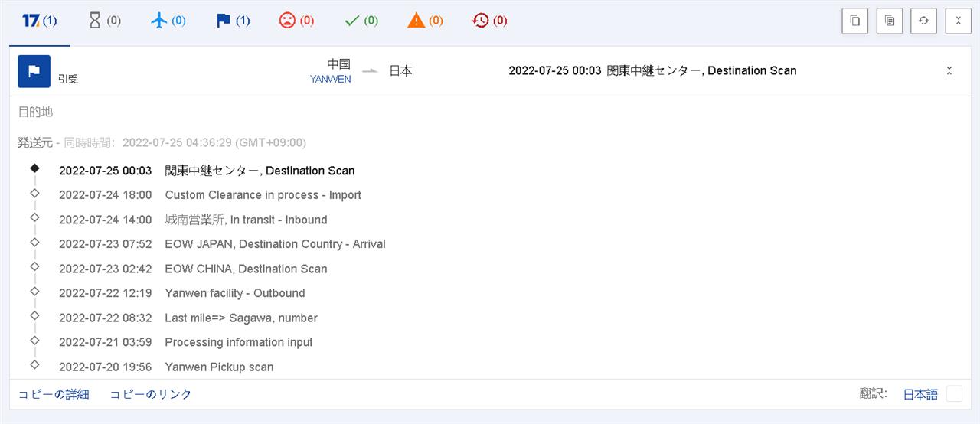Select the filled diamond latest event marker
The width and height of the screenshot is (980, 424).
point(34,168)
